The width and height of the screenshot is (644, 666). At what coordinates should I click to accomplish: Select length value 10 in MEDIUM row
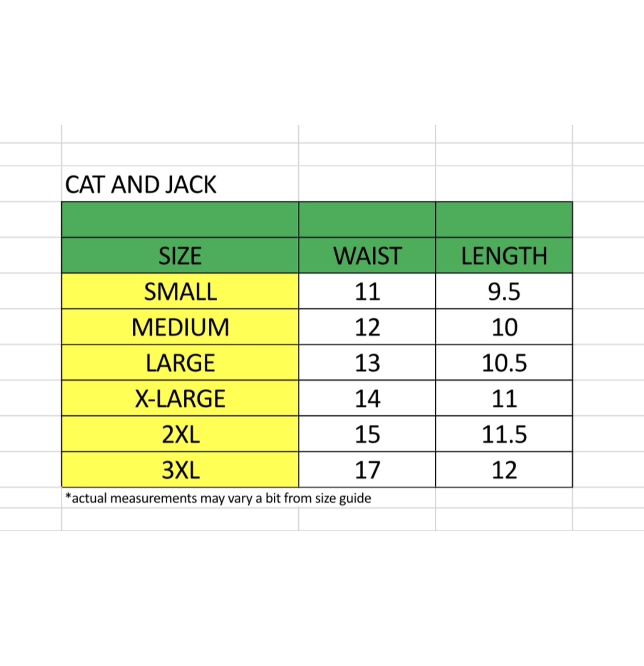(504, 327)
